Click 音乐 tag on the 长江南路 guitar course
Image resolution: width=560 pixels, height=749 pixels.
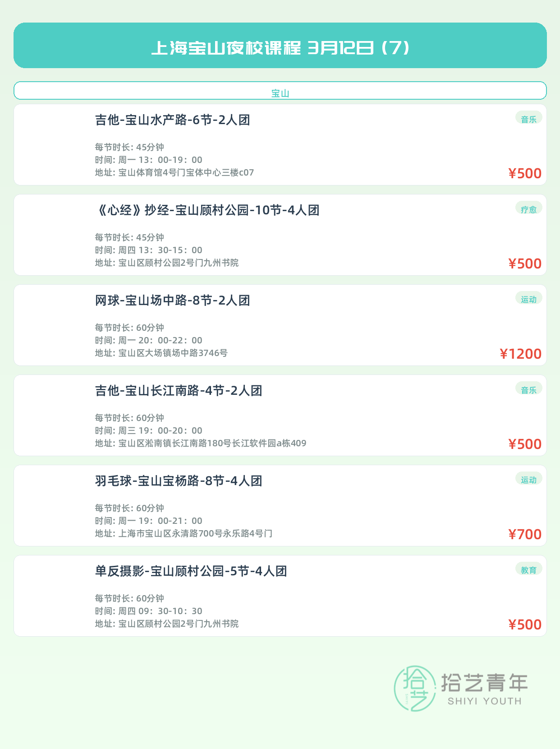(x=528, y=390)
